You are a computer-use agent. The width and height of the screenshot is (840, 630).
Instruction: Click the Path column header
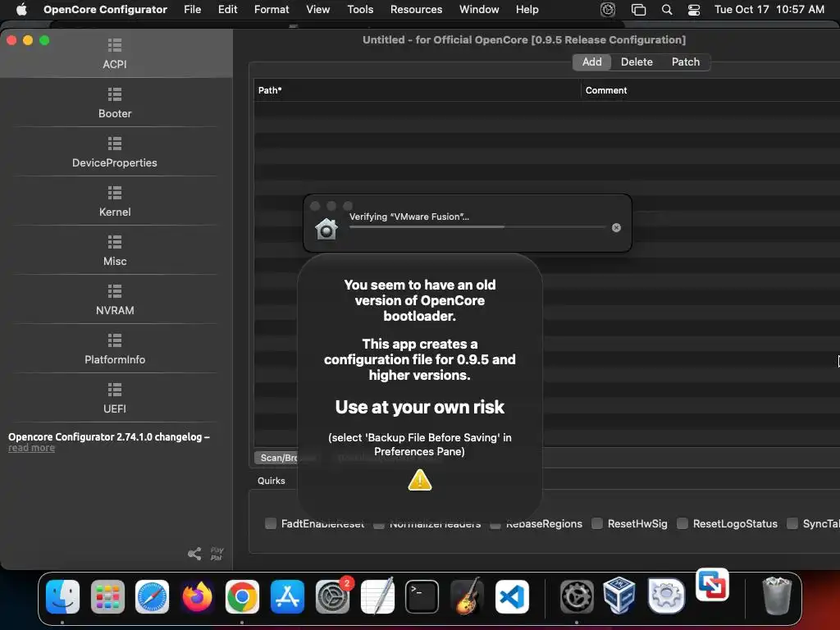[x=417, y=90]
